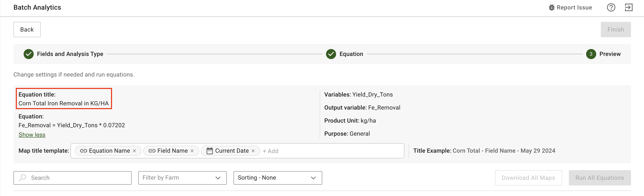Remove the Current Date chip

coord(253,151)
